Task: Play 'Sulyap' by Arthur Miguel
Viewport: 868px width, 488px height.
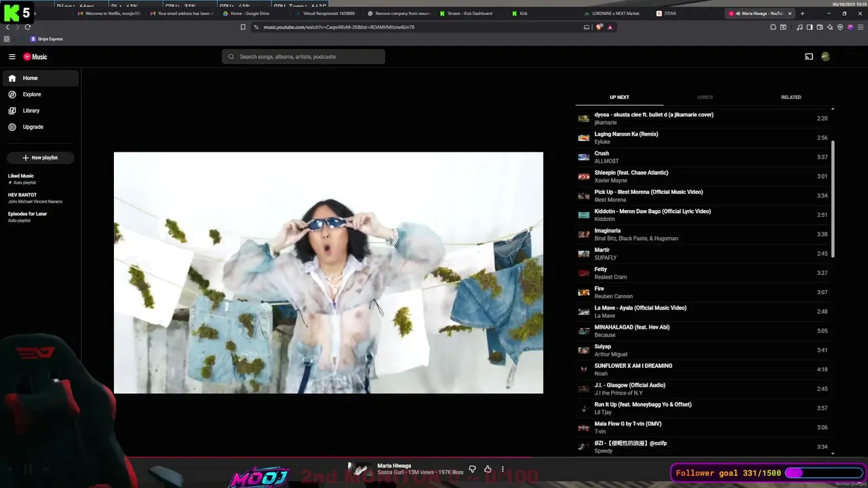Action: [x=703, y=350]
